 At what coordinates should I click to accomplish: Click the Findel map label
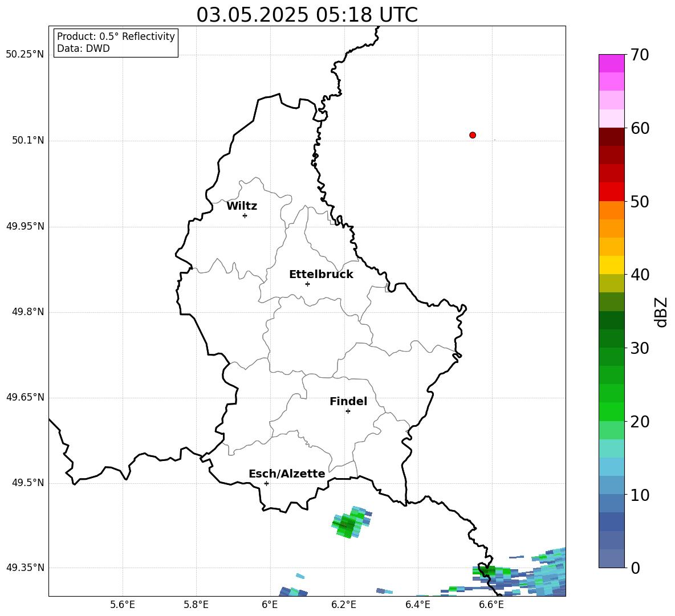(348, 401)
